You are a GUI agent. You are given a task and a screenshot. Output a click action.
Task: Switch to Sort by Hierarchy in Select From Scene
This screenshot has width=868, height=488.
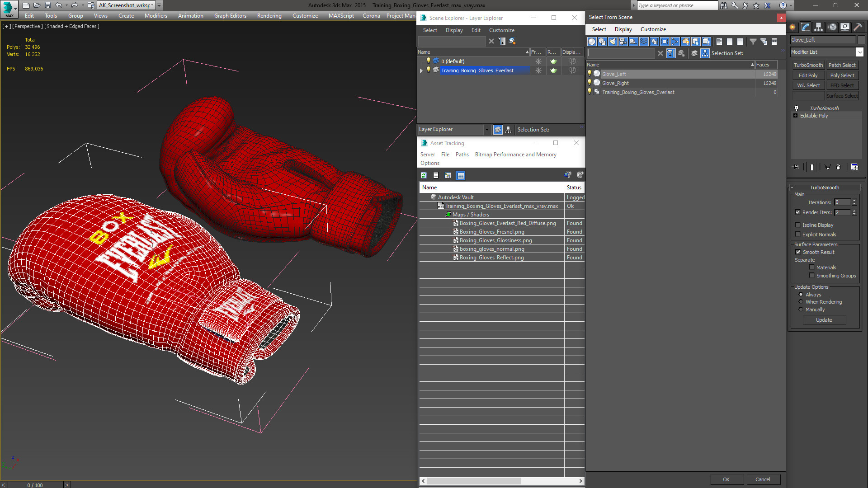point(705,53)
